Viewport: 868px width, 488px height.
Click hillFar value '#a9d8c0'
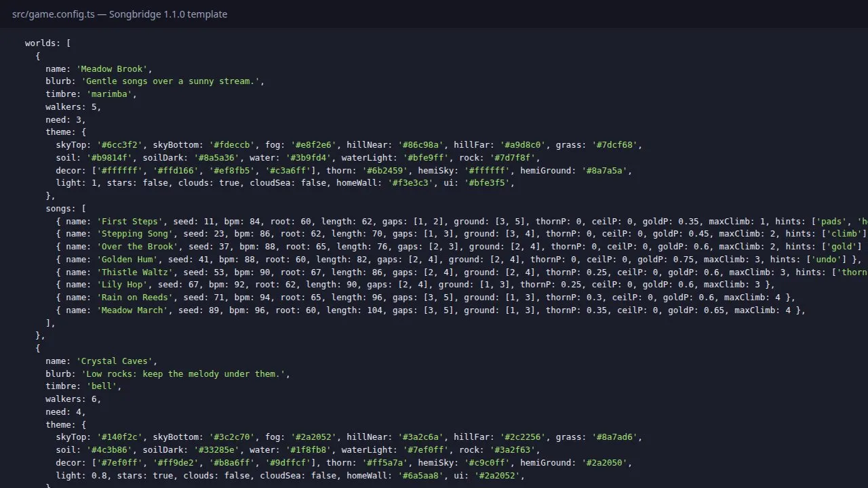524,145
